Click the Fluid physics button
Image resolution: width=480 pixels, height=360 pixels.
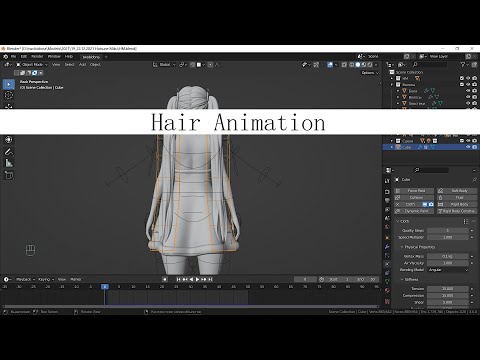457,198
